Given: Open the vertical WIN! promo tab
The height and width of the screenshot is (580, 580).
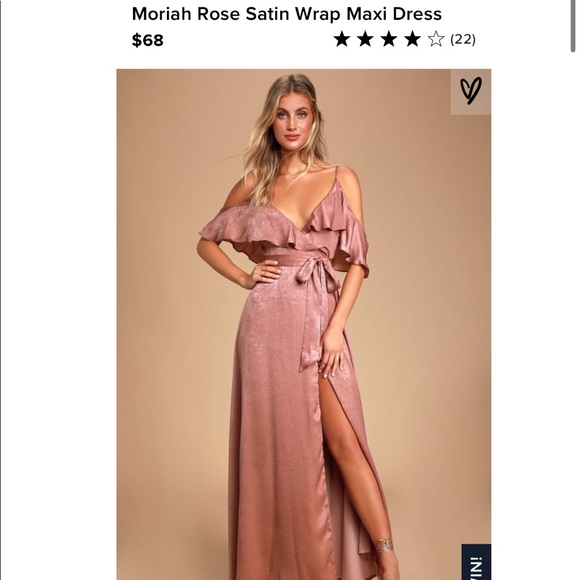Looking at the screenshot, I should pos(476,562).
